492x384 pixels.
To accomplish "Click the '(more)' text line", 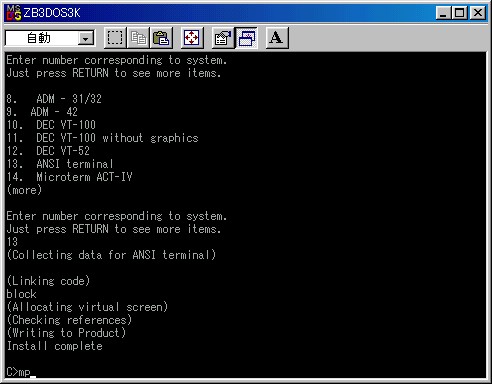I will coord(24,190).
